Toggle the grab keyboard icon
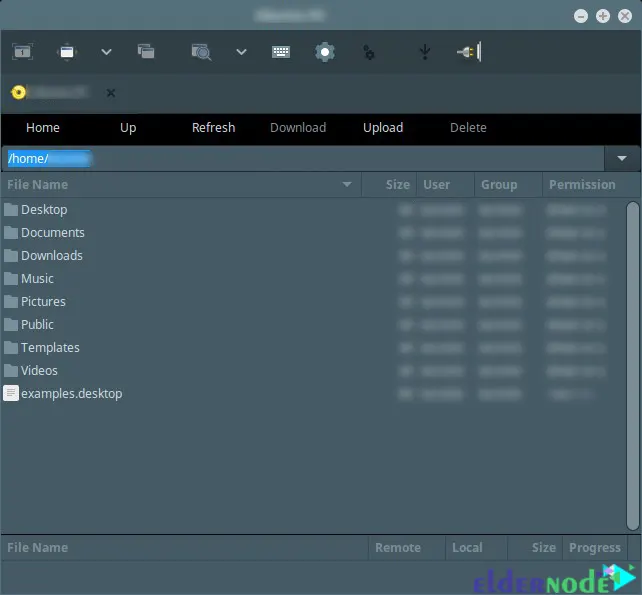Screen dimensions: 642x595 [x=281, y=52]
